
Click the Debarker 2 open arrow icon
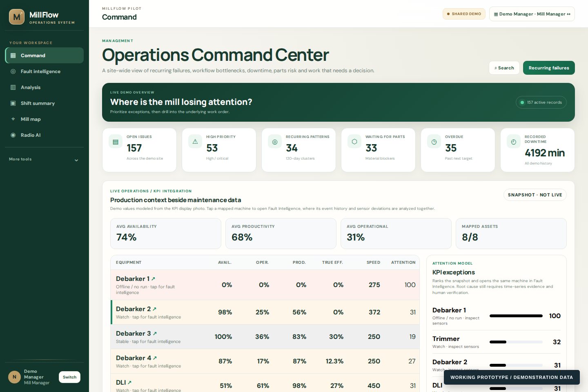154,309
